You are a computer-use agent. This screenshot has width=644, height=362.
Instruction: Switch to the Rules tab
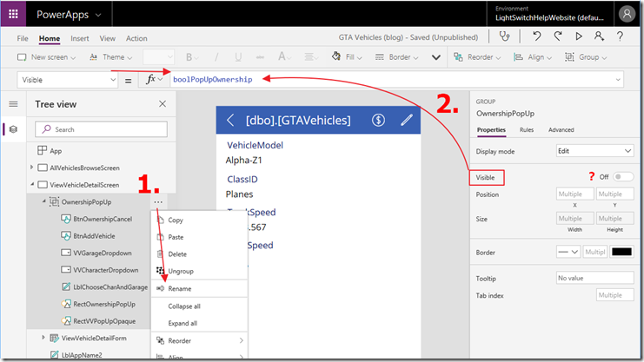(526, 129)
